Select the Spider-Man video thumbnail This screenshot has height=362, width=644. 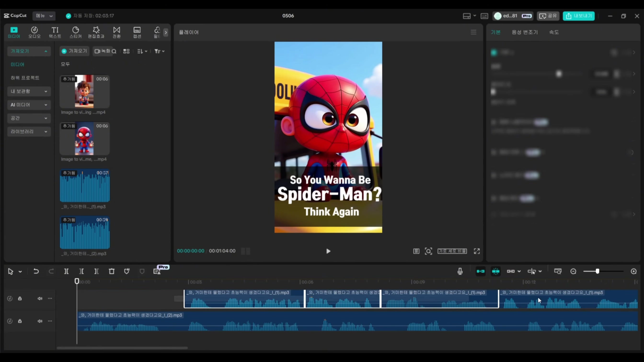[85, 138]
